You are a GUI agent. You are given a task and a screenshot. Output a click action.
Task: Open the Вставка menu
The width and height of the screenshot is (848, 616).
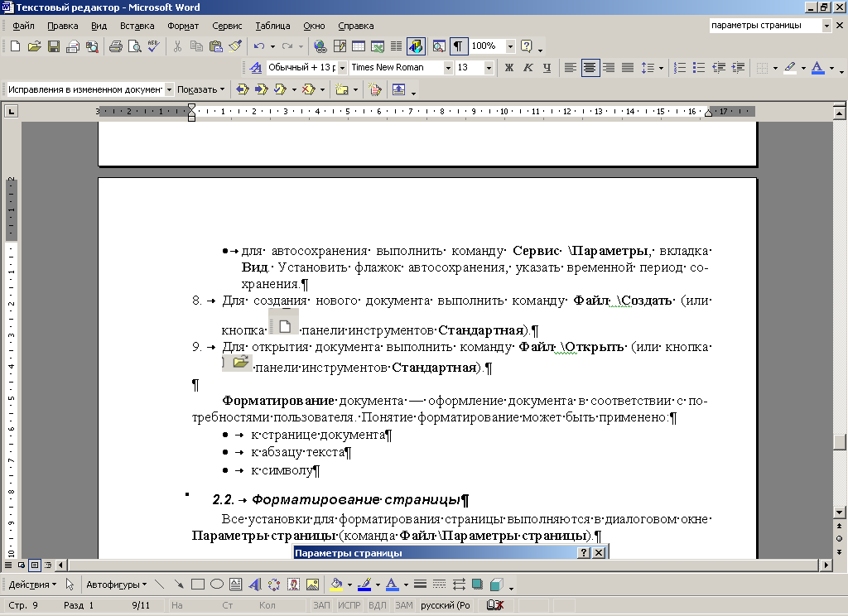tap(137, 26)
